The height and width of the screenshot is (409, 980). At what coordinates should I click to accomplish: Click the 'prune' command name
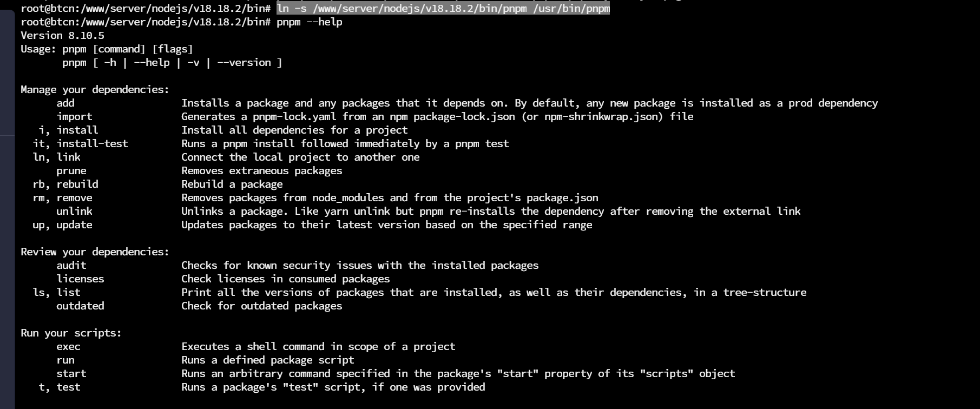[x=71, y=171]
